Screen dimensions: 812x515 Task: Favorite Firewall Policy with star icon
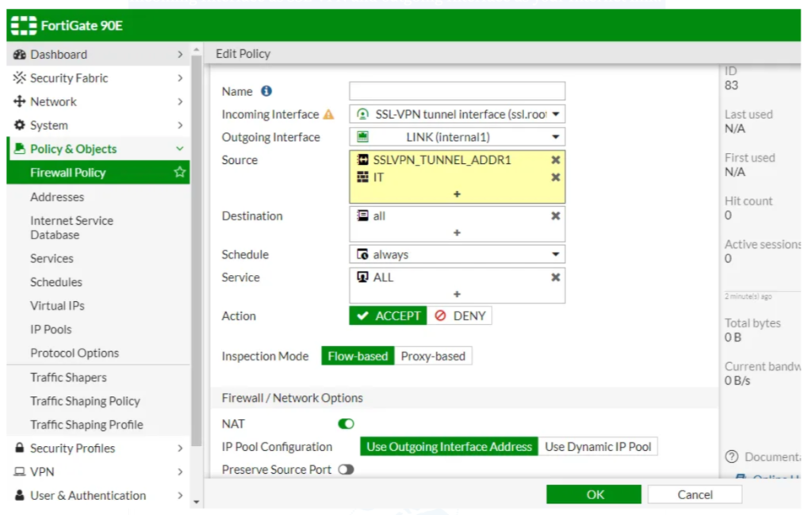tap(180, 172)
